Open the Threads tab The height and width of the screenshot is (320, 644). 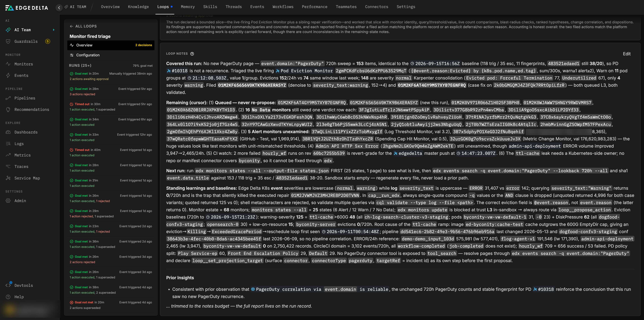[x=233, y=7]
